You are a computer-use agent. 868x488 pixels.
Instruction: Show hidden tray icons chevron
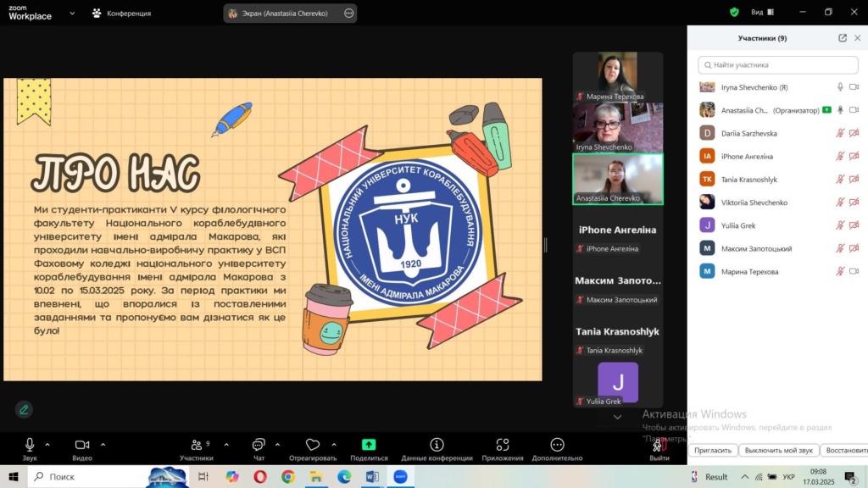tap(744, 476)
